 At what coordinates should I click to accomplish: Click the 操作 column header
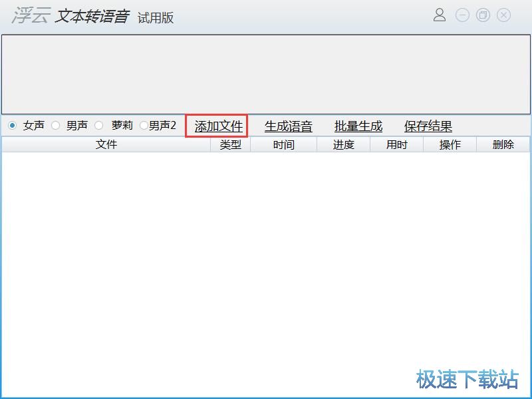(450, 144)
